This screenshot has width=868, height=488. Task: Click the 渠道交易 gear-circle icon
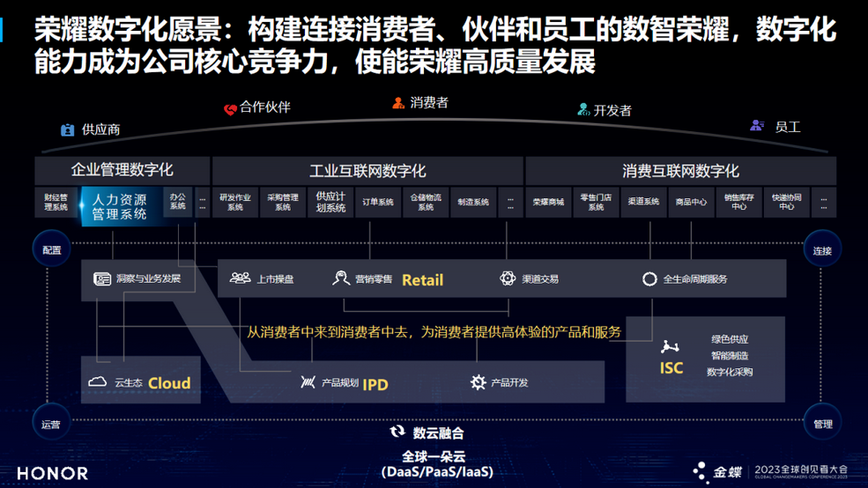point(508,278)
